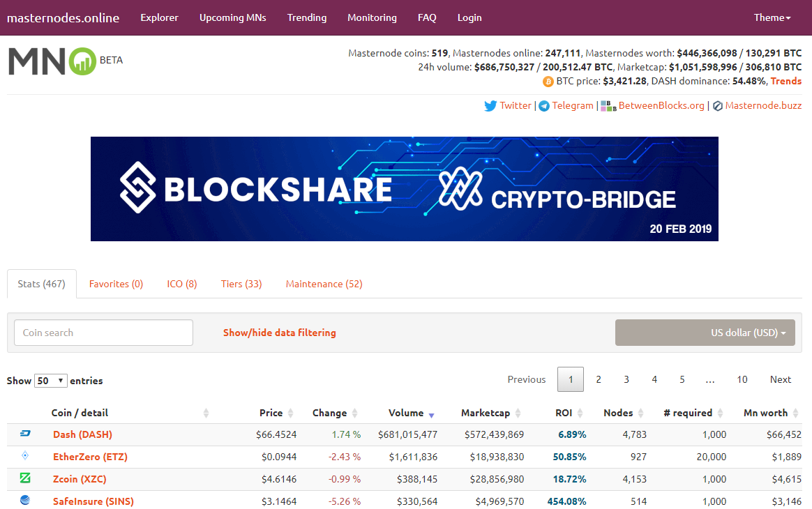The image size is (812, 509).
Task: Sort table by ROI column arrows
Action: coord(580,413)
